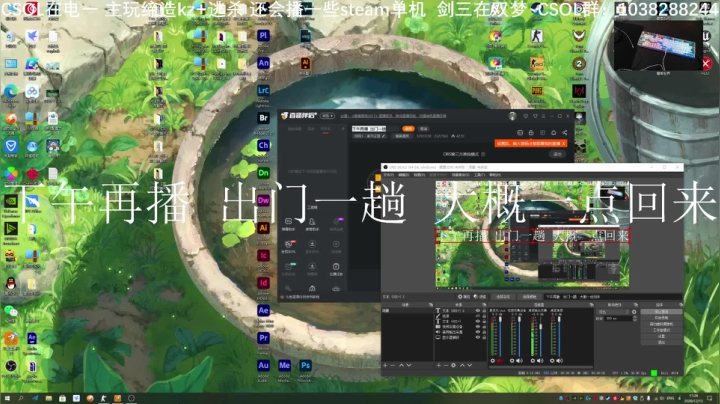Open OBS 帮助(H) menu
Viewport: 720px width, 404px height.
pyautogui.click(x=495, y=175)
